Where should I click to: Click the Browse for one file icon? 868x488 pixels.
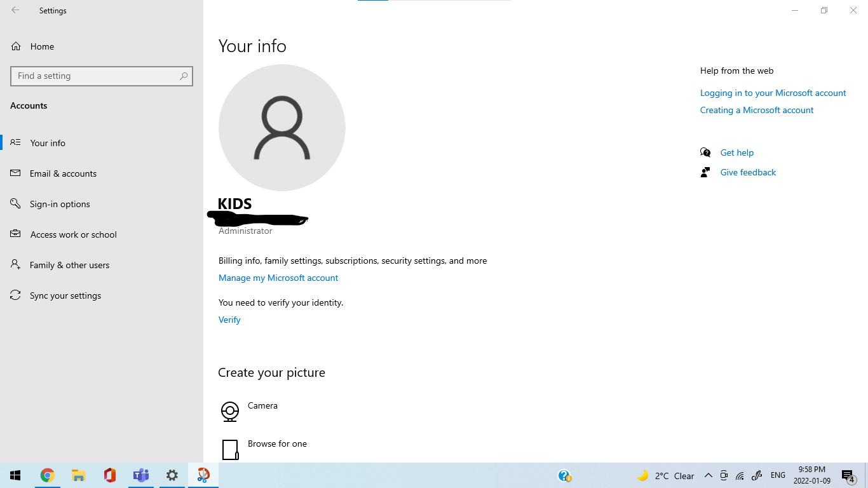pyautogui.click(x=230, y=449)
